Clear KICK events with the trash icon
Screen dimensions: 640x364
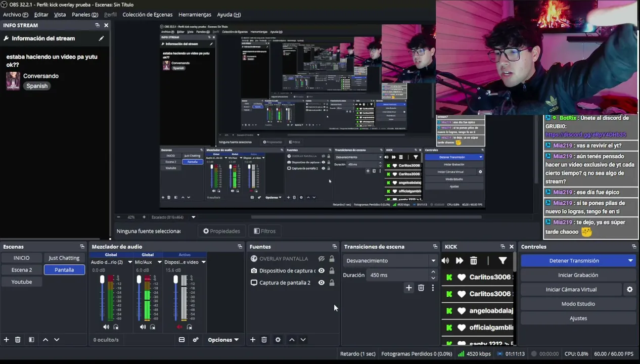coord(474,261)
